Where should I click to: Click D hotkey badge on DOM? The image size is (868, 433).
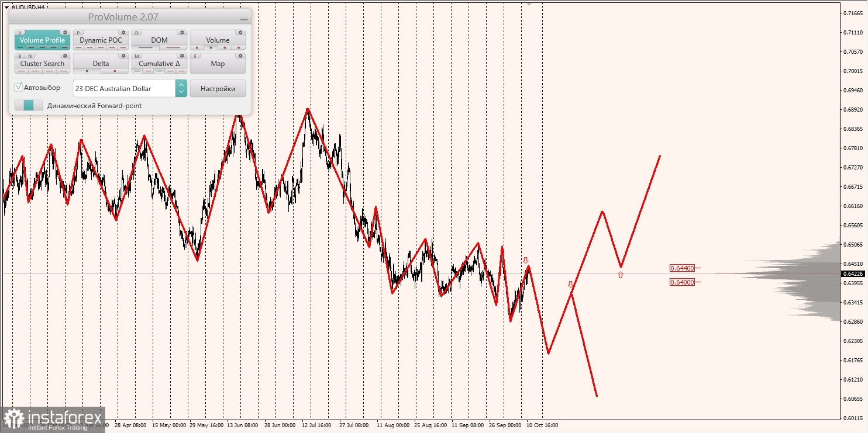coord(137,33)
